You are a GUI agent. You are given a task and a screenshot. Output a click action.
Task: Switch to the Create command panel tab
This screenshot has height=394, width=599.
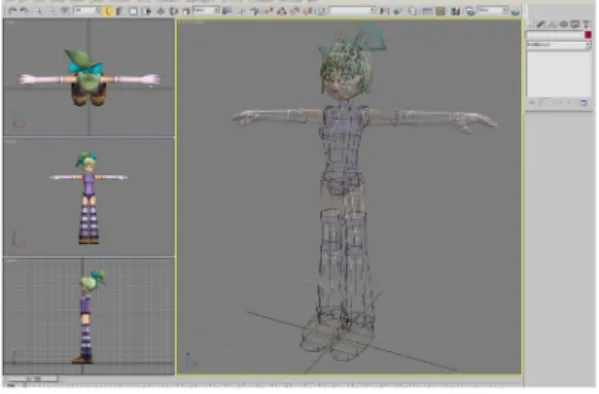(x=531, y=24)
